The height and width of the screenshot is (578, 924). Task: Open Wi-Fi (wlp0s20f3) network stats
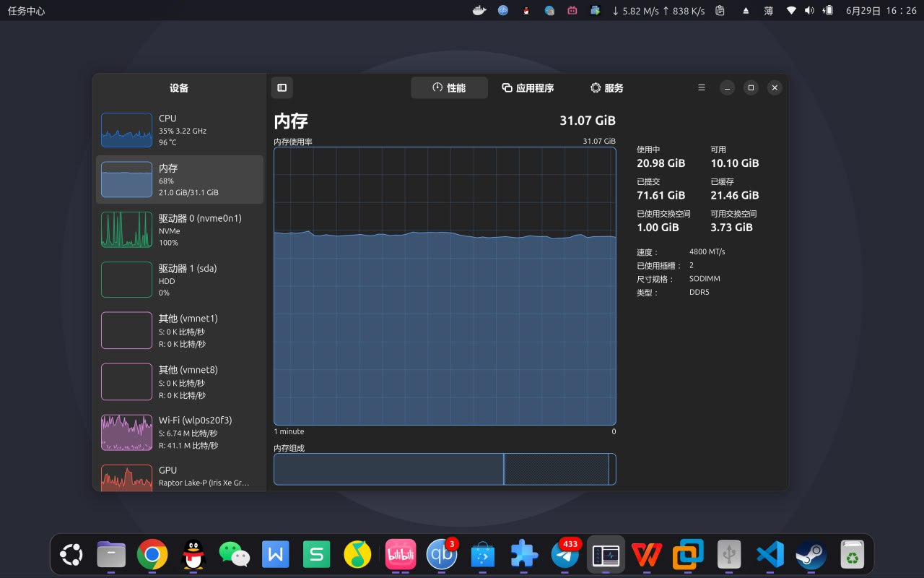[x=180, y=432]
